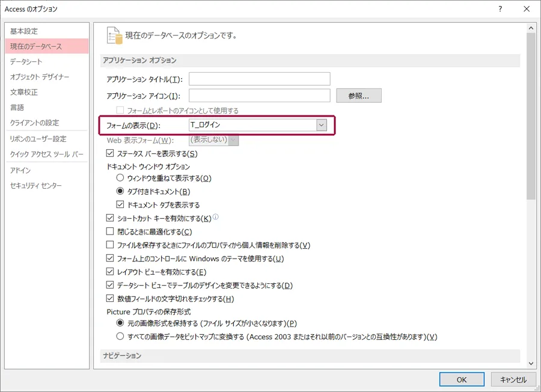This screenshot has width=541, height=392.
Task: Switch to データシート settings page
Action: 26,61
